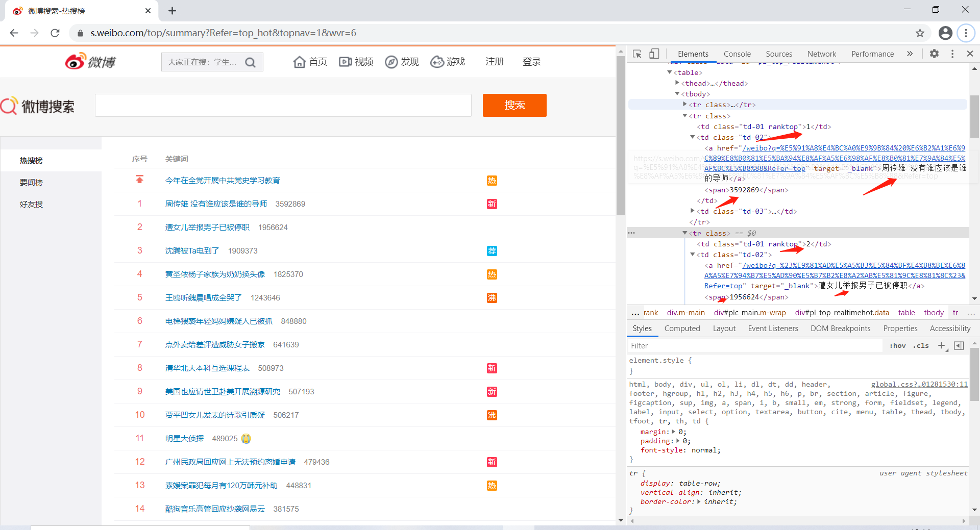This screenshot has height=530, width=980.
Task: Focus the main 微博搜索 input field
Action: [283, 105]
